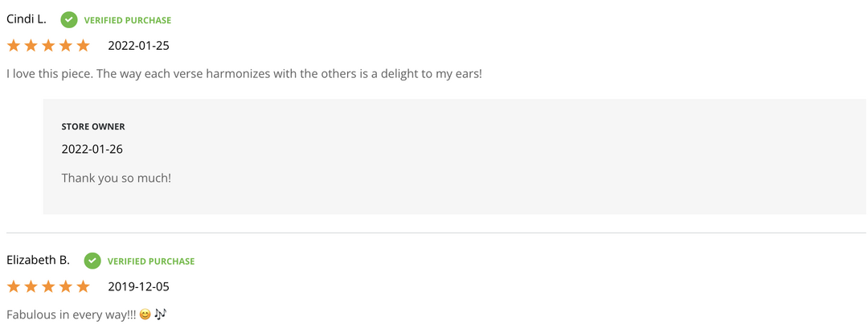Click the fifth star of Cindi L.'s rating
868x333 pixels.
tap(83, 46)
